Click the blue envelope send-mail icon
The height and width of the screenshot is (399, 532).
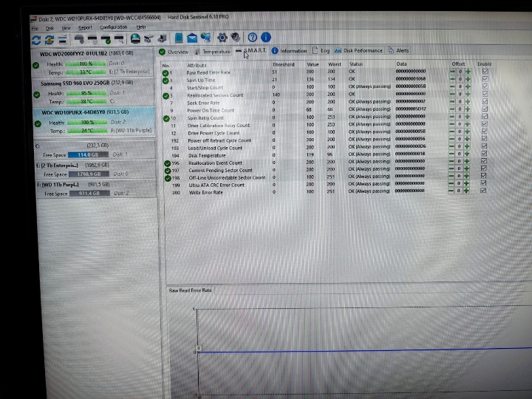[192, 38]
